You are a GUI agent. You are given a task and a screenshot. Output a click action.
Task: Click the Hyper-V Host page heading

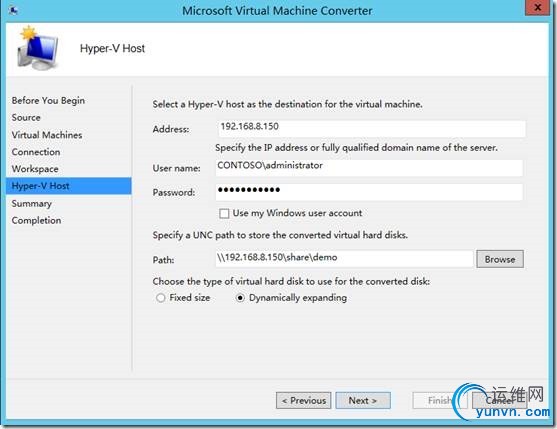point(112,48)
